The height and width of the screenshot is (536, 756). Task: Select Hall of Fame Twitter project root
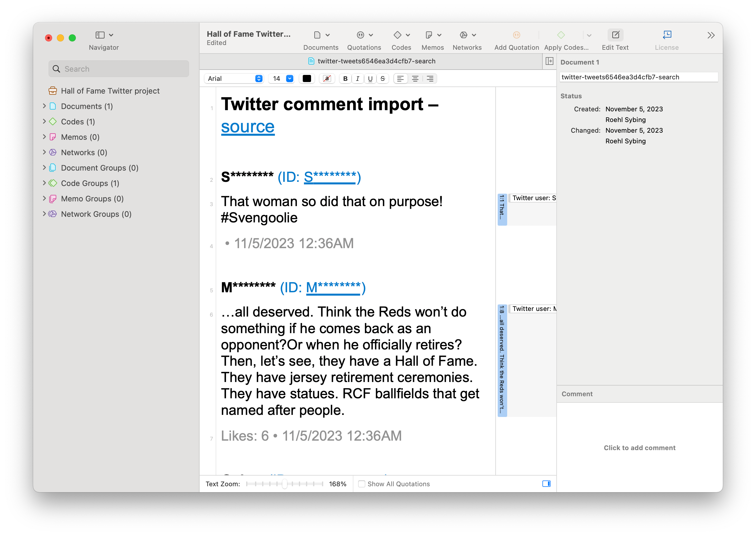110,91
